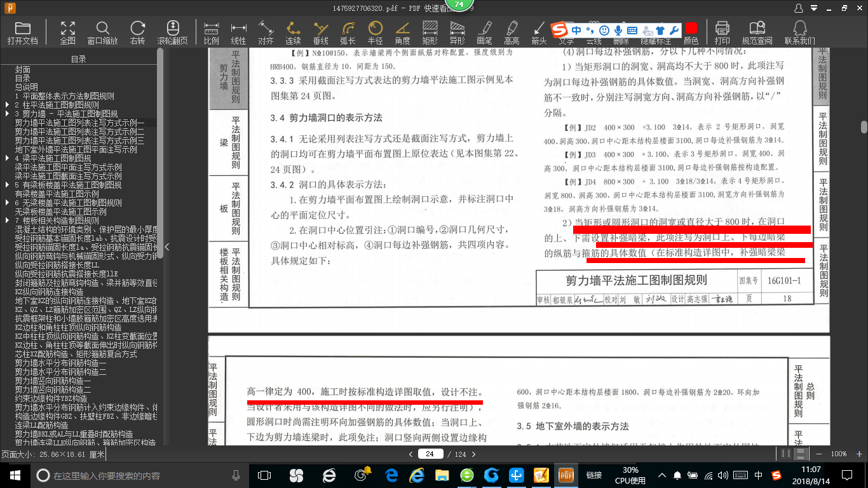Image resolution: width=868 pixels, height=488 pixels.
Task: Expand outline item 2 柱平法施工图制图规则
Action: click(7, 105)
